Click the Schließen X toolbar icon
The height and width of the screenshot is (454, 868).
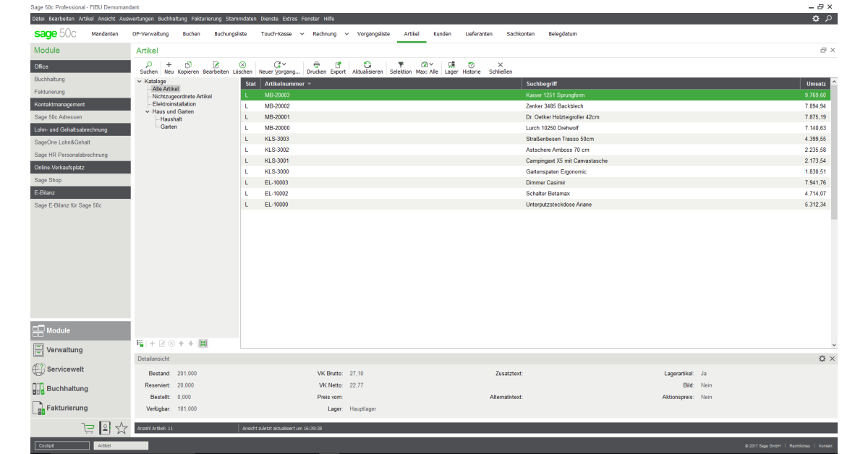click(501, 65)
